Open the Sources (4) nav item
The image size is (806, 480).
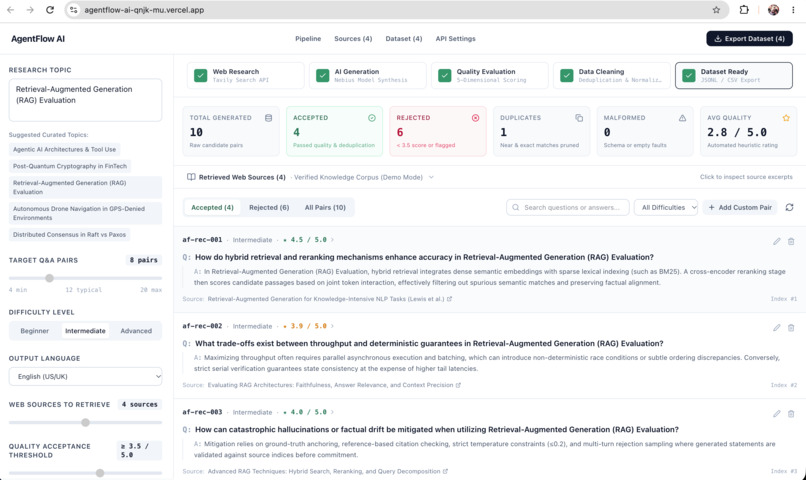point(353,39)
